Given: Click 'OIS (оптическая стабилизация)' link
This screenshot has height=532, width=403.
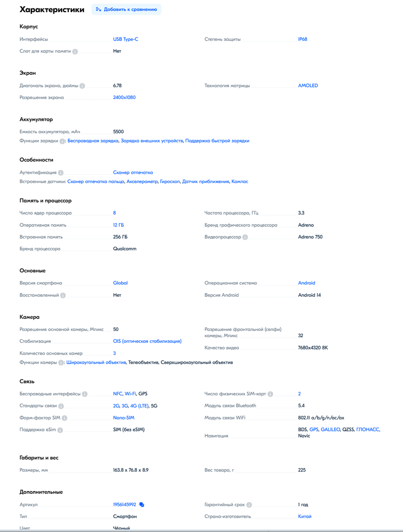Looking at the screenshot, I should click(147, 341).
